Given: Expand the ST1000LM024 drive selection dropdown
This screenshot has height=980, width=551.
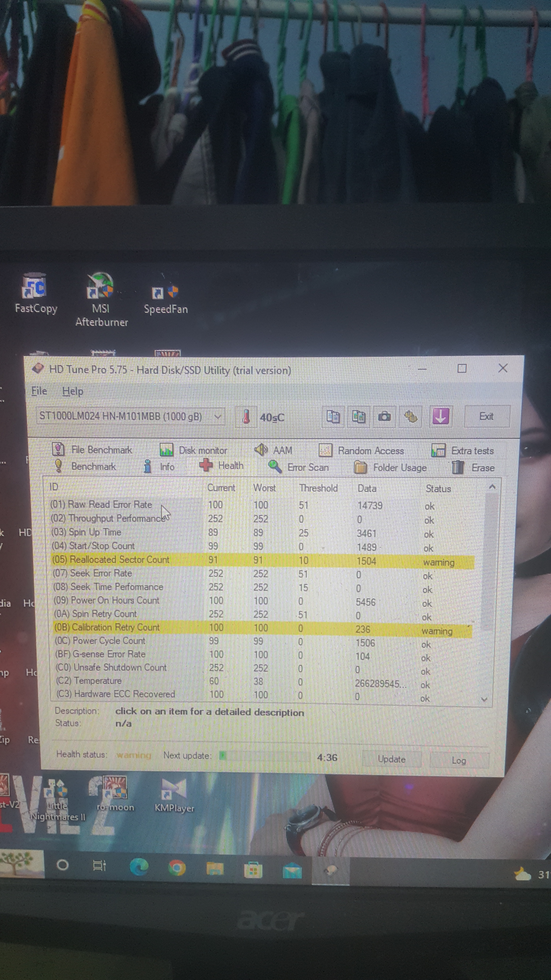Looking at the screenshot, I should [x=218, y=417].
